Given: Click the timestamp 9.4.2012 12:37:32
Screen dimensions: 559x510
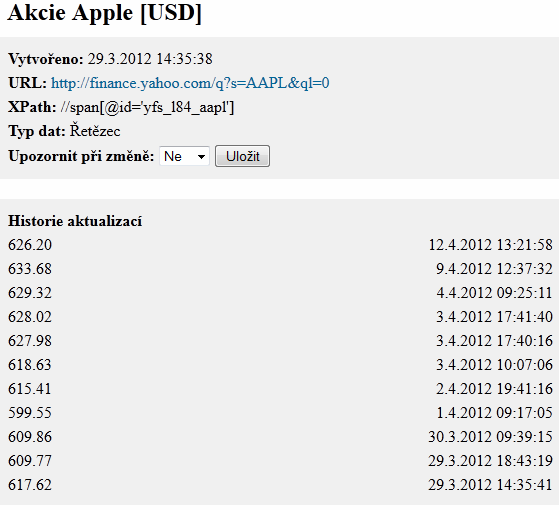Looking at the screenshot, I should [494, 269].
